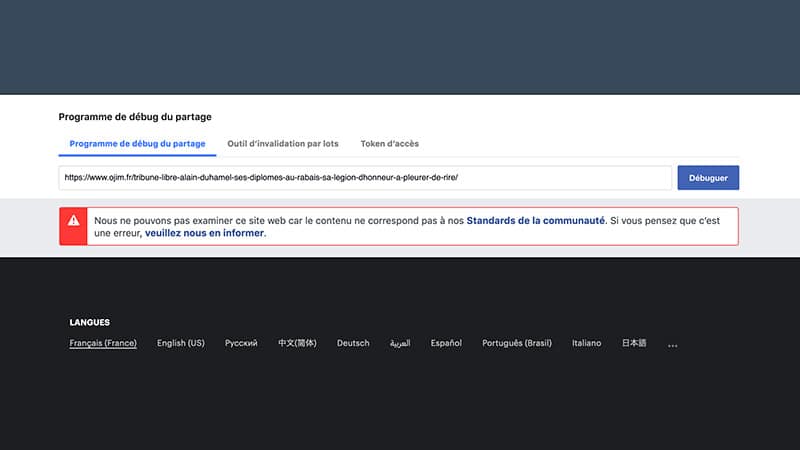
Task: Follow the 'veuillez nous en informer' link
Action: (205, 233)
